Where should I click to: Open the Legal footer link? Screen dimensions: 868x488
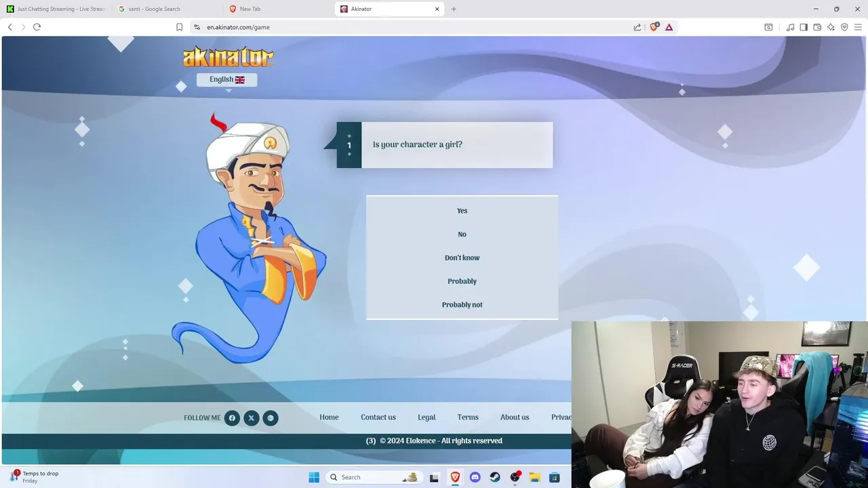427,418
